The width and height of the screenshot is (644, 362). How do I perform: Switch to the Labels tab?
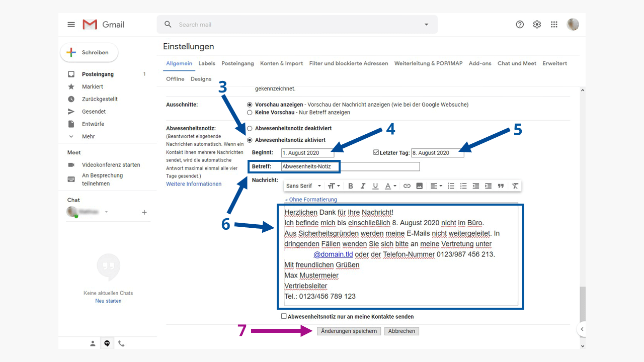coord(207,64)
